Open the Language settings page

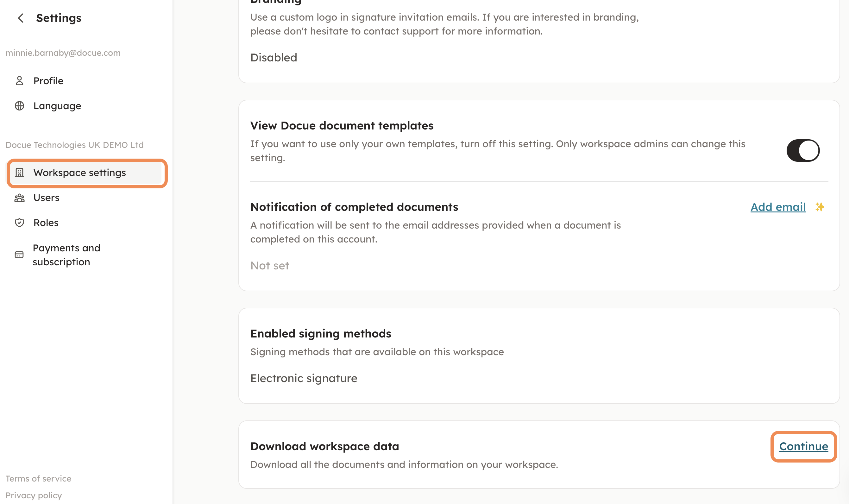[x=57, y=106]
